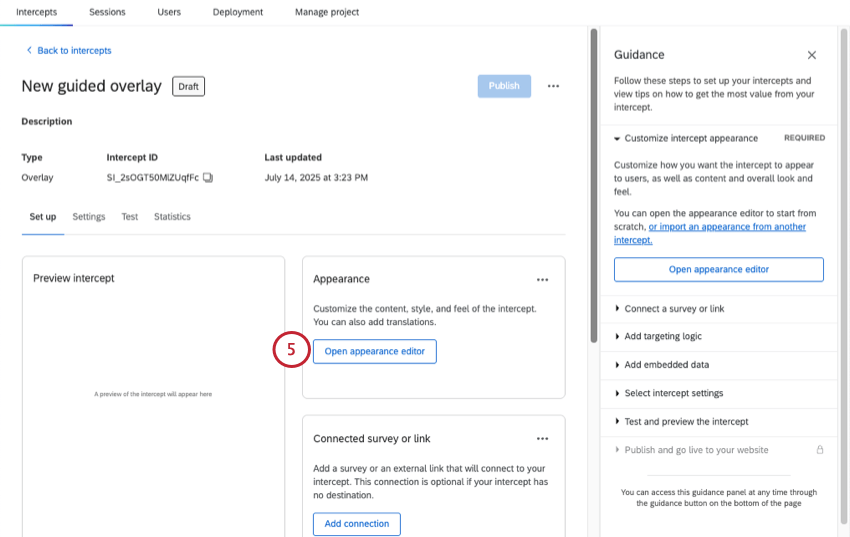Close the Guidance panel
Screen dimensions: 850x537
coord(812,55)
